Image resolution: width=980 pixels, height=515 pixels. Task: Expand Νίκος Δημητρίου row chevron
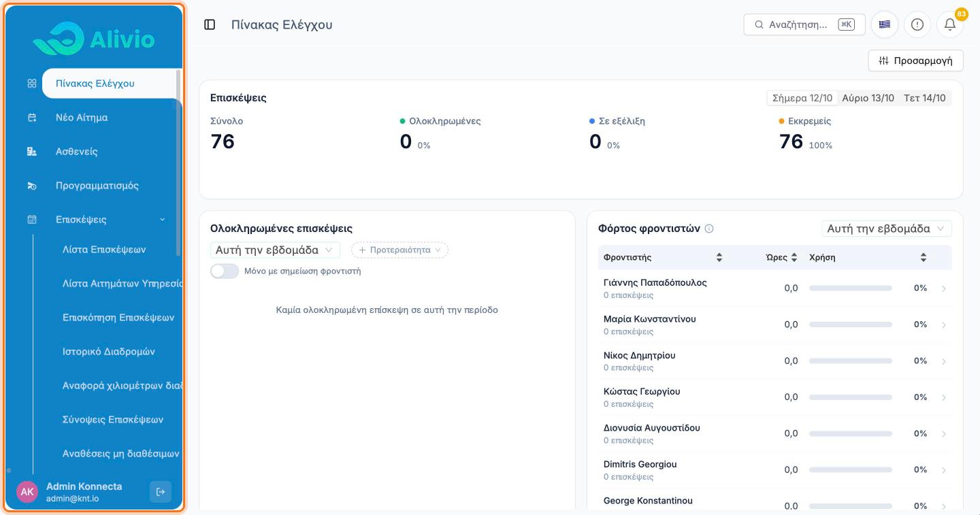(x=944, y=361)
